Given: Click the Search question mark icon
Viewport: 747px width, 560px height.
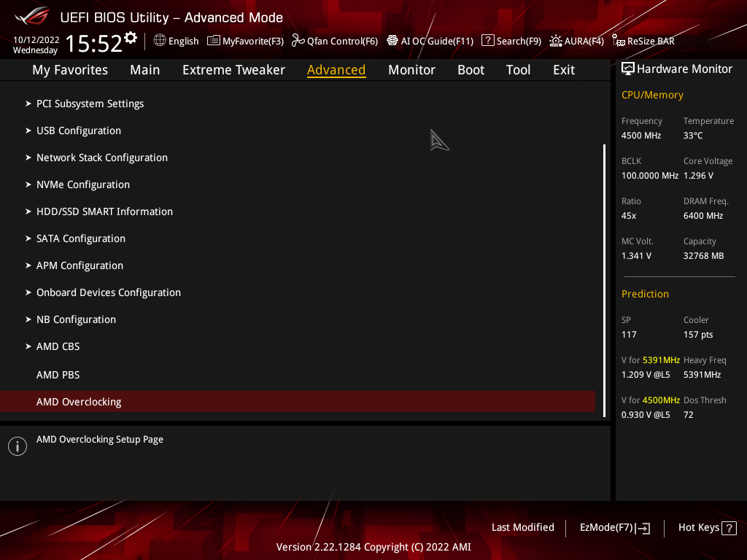Looking at the screenshot, I should (x=488, y=41).
